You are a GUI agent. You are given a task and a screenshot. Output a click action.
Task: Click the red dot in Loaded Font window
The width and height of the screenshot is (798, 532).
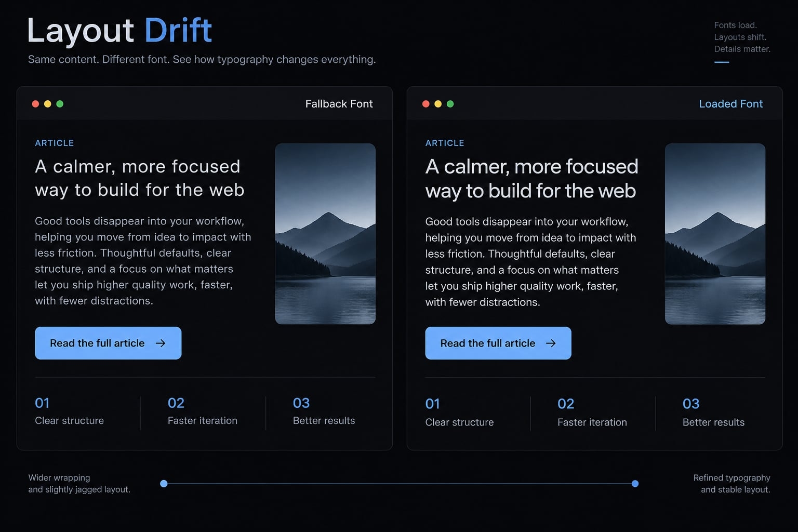[426, 104]
